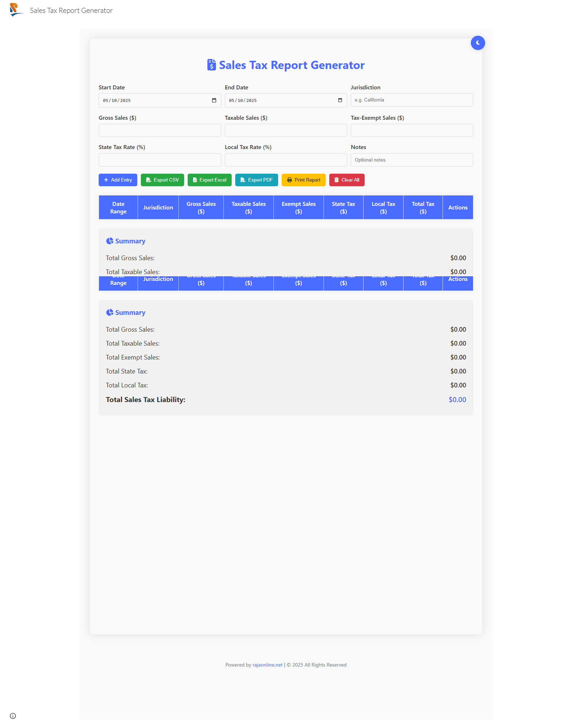The height and width of the screenshot is (728, 572).
Task: Click the Total Exempt Sales label
Action: tap(133, 357)
